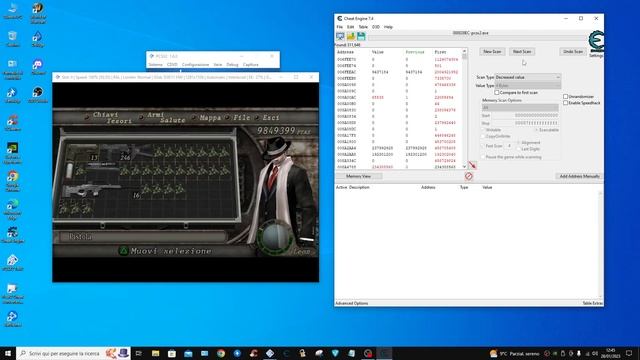Image resolution: width=640 pixels, height=360 pixels.
Task: Click the open folder icon in Cheat Engine toolbar
Action: [351, 36]
